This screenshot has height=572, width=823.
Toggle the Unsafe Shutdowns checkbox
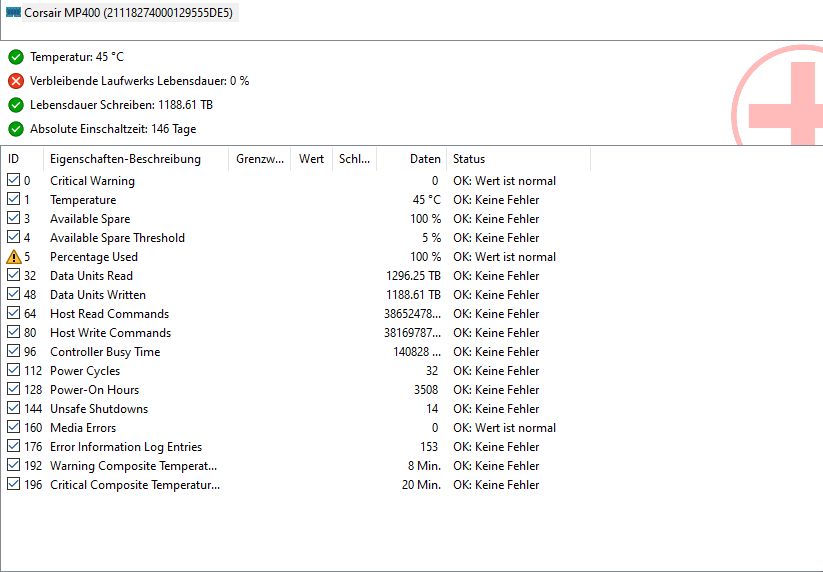pyautogui.click(x=14, y=408)
